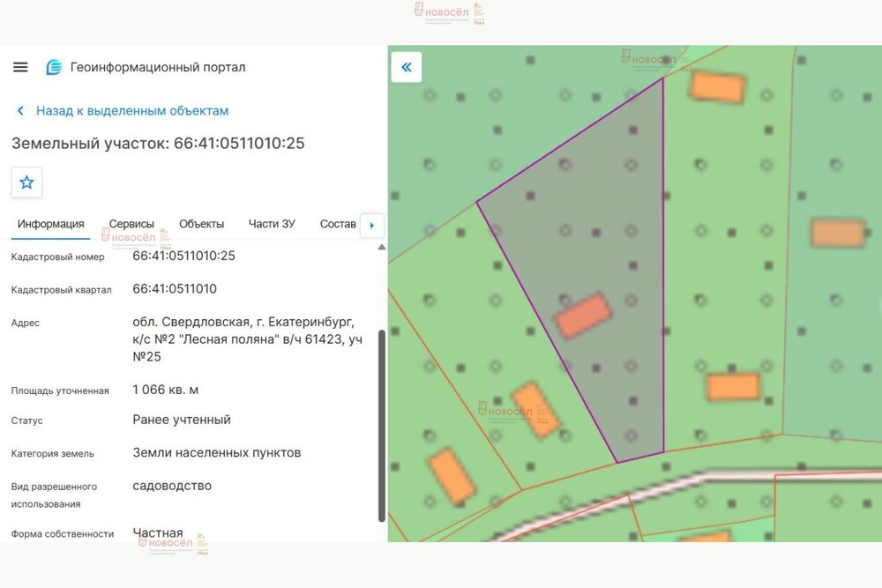Click the back arrow before Назад

click(x=21, y=111)
